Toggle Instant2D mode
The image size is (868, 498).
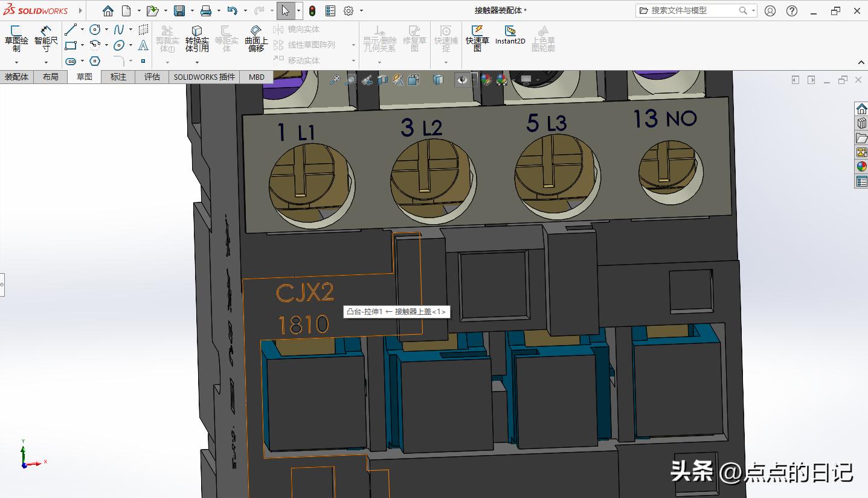[x=510, y=35]
